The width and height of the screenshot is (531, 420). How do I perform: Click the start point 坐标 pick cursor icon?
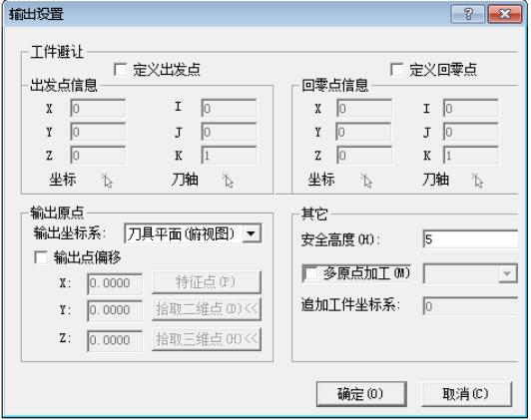pos(107,181)
